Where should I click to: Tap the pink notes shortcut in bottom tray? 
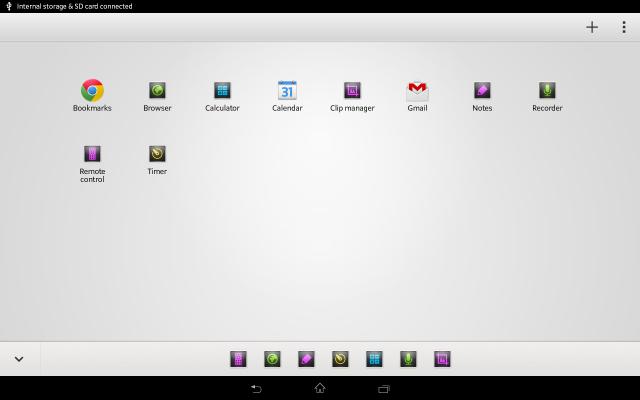coord(306,359)
